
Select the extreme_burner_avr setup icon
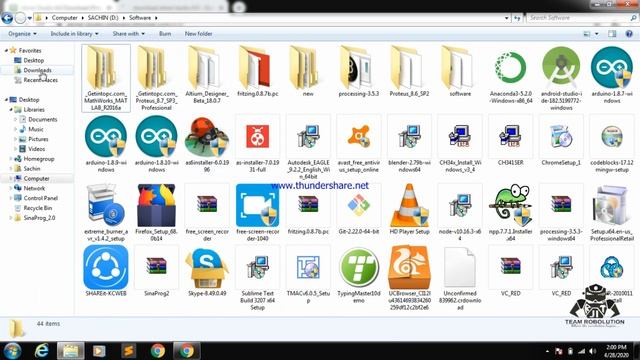(106, 205)
